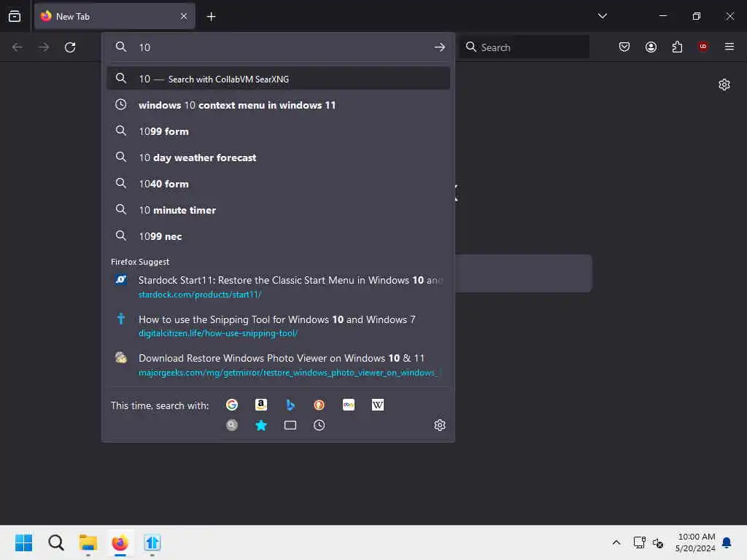Open Snipping Tool how-to suggested result
The image size is (747, 560).
tap(278, 326)
